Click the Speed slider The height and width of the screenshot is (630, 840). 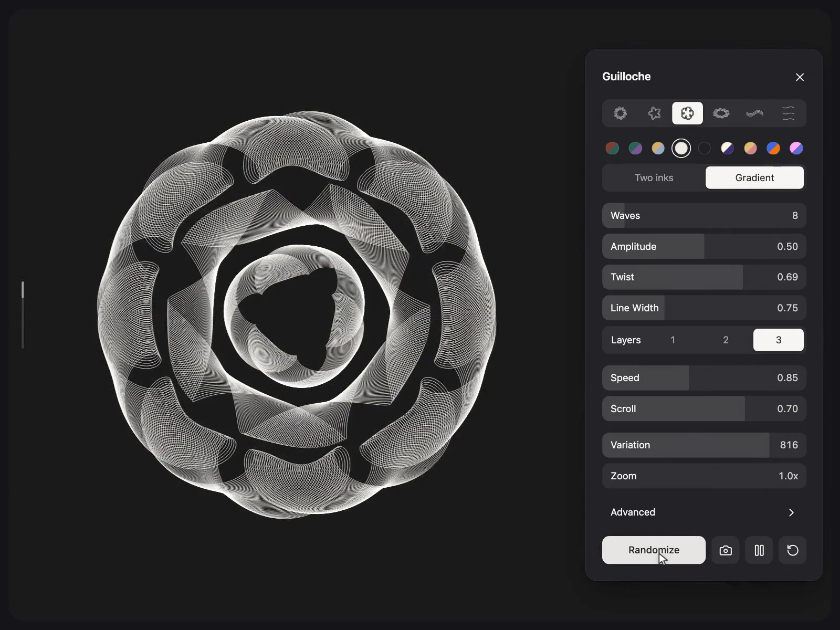704,378
